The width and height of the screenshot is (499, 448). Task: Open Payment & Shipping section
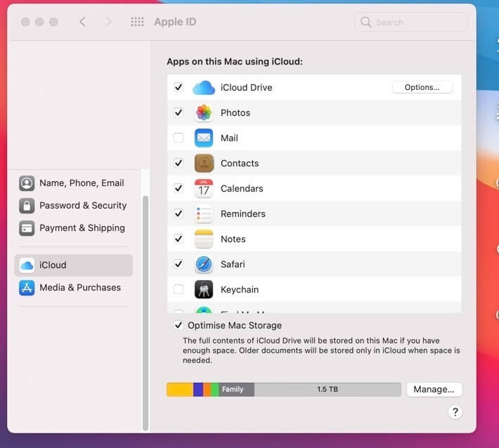tap(74, 228)
